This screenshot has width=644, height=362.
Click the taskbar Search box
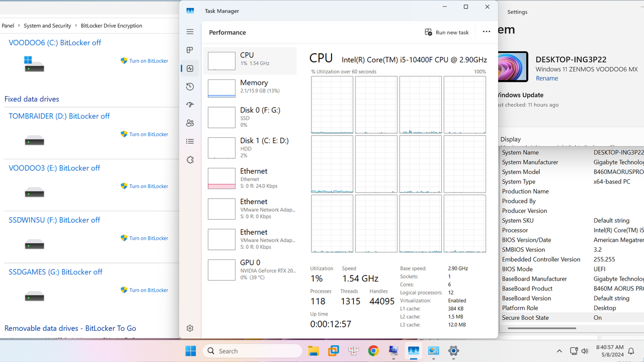coord(252,350)
